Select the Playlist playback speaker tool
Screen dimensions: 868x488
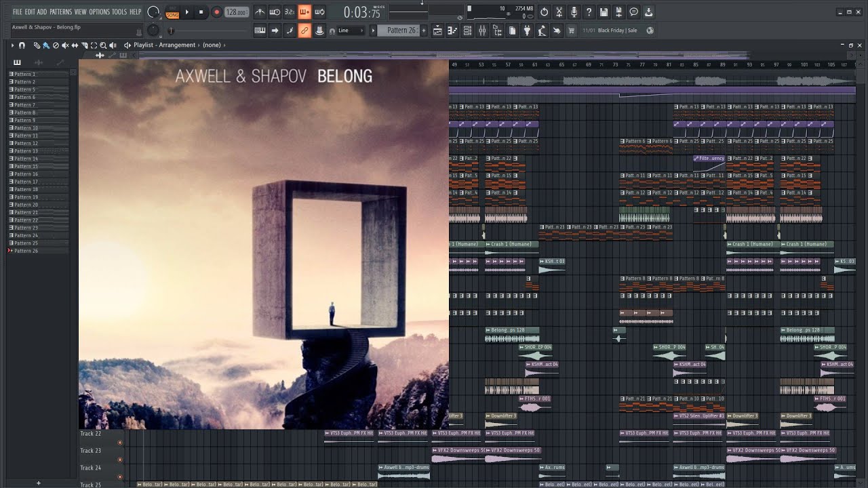pyautogui.click(x=113, y=45)
